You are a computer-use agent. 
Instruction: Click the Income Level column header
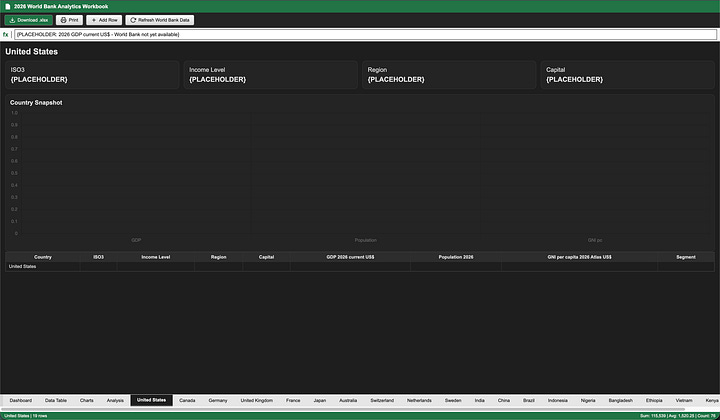tap(156, 257)
